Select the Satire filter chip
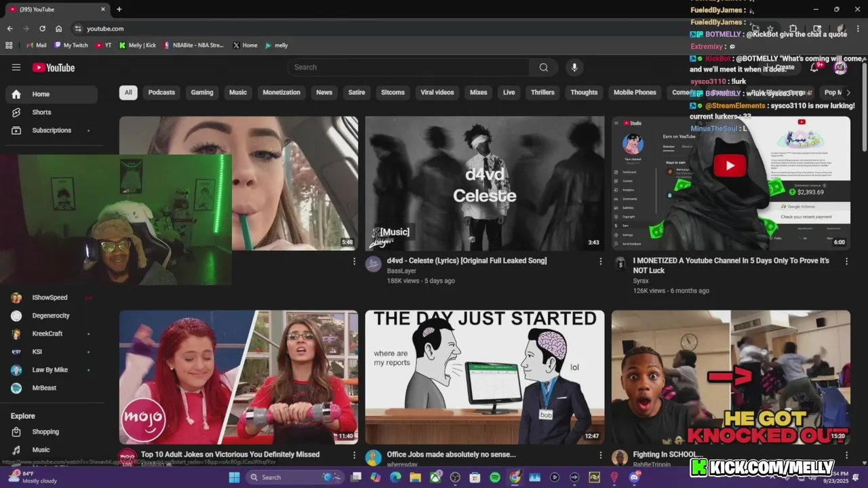 coord(357,92)
